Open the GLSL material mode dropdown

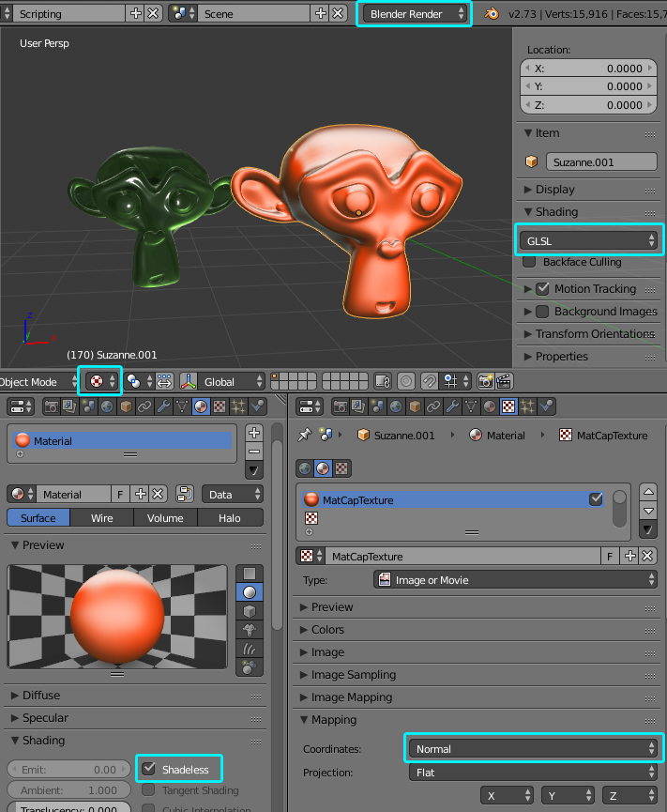[589, 241]
